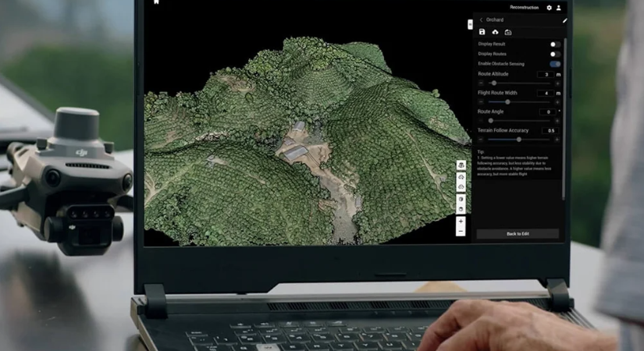
Task: Increase Route Altitude with plus button
Action: tap(557, 83)
